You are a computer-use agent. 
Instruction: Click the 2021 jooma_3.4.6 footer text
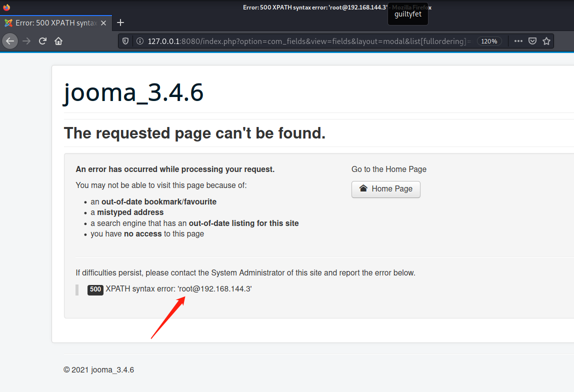[98, 369]
